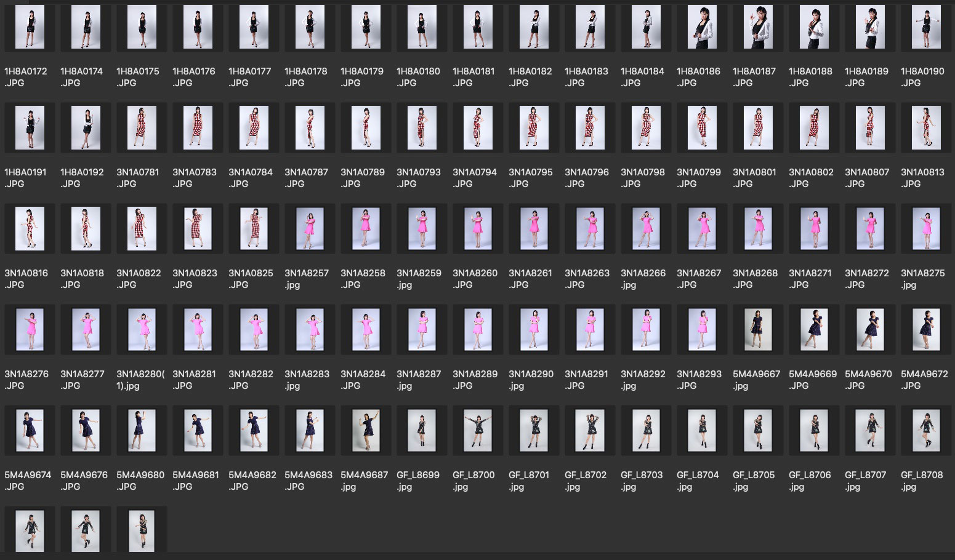955x560 pixels.
Task: Select the 3N1A0781.JPG checkered dress thumbnail
Action: pyautogui.click(x=142, y=128)
